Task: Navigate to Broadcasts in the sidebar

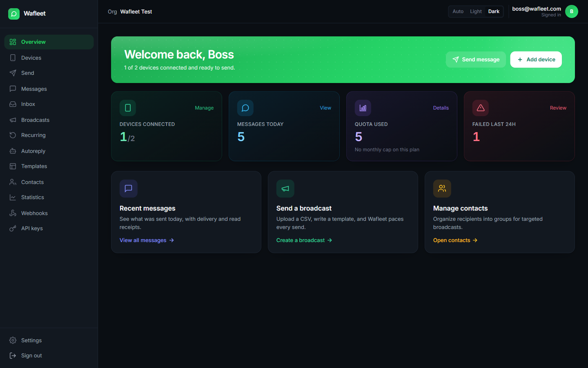Action: (35, 120)
